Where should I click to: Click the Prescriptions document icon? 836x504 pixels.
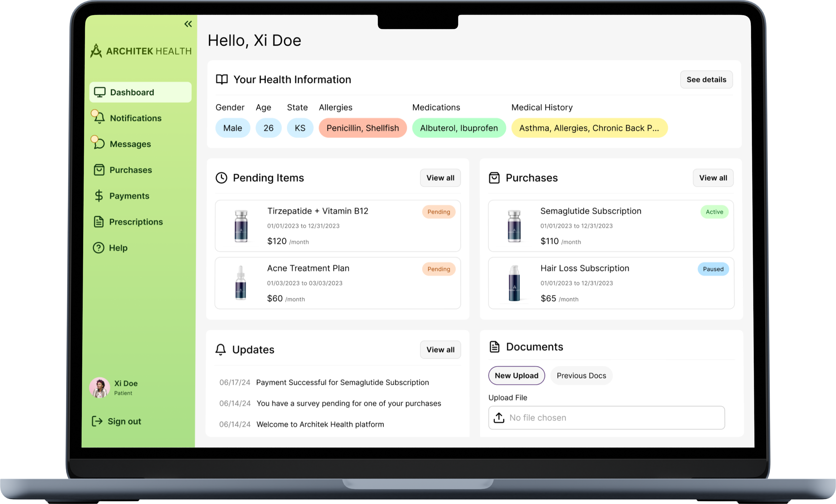point(99,221)
